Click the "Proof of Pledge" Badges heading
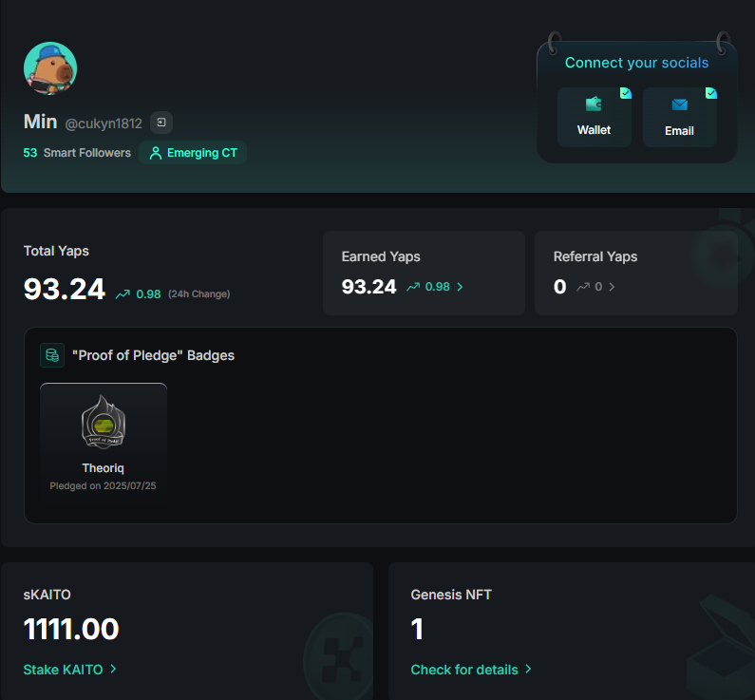This screenshot has width=755, height=700. (x=153, y=355)
